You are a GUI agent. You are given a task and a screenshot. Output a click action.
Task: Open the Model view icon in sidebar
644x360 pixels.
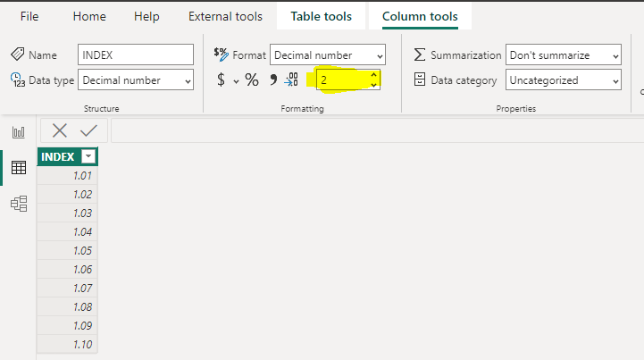tap(19, 204)
